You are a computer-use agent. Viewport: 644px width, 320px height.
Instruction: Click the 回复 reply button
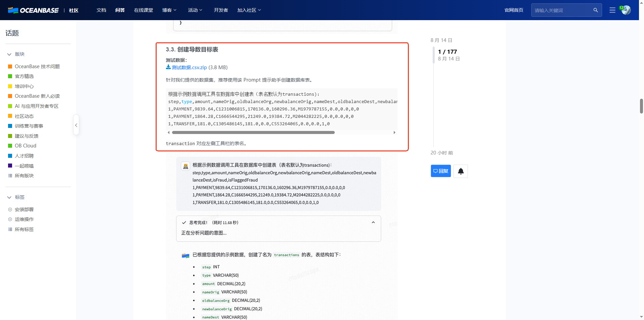[441, 171]
